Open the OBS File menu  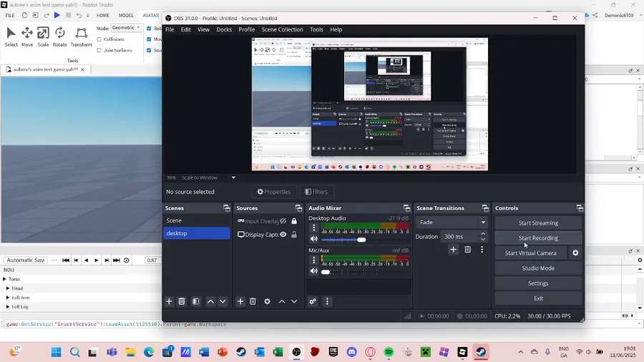click(170, 29)
